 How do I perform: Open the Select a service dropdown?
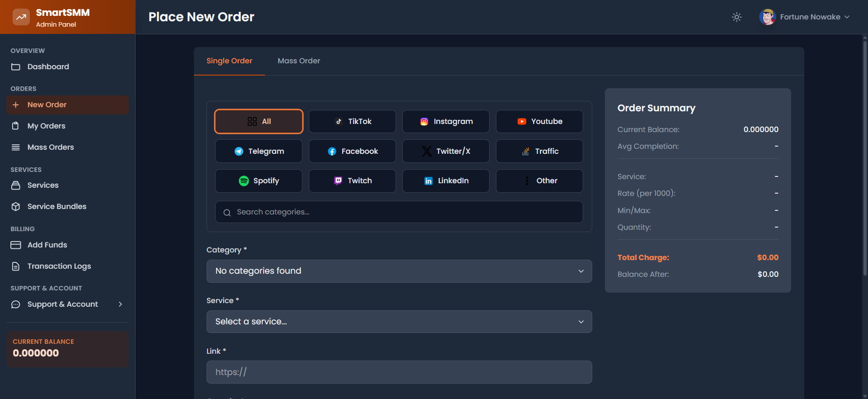point(399,322)
